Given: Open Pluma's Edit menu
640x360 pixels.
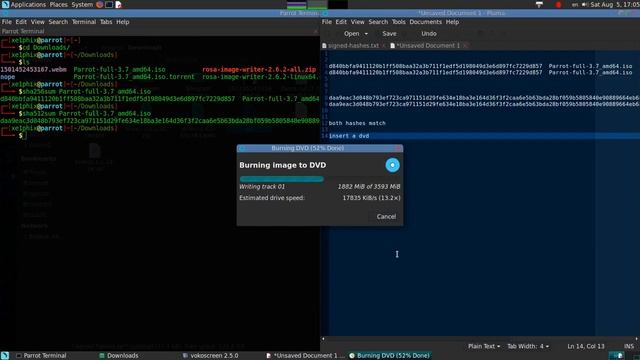Looking at the screenshot, I should (x=341, y=22).
